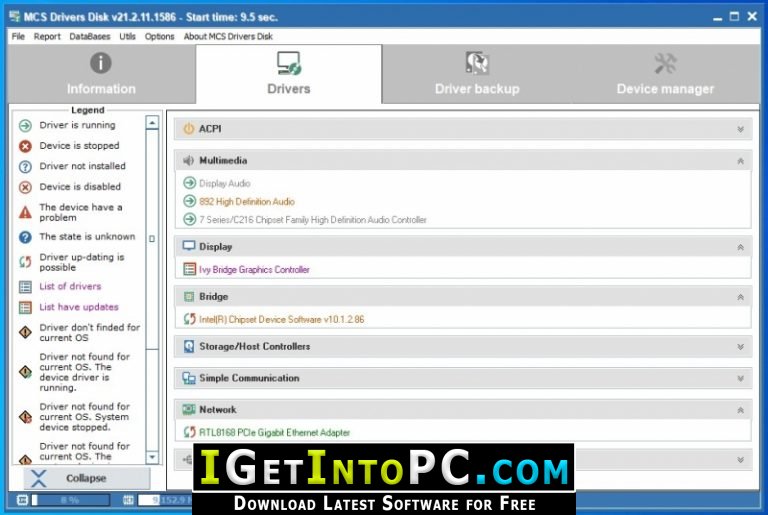The height and width of the screenshot is (515, 768).
Task: Collapse the Multimedia category
Action: (741, 161)
